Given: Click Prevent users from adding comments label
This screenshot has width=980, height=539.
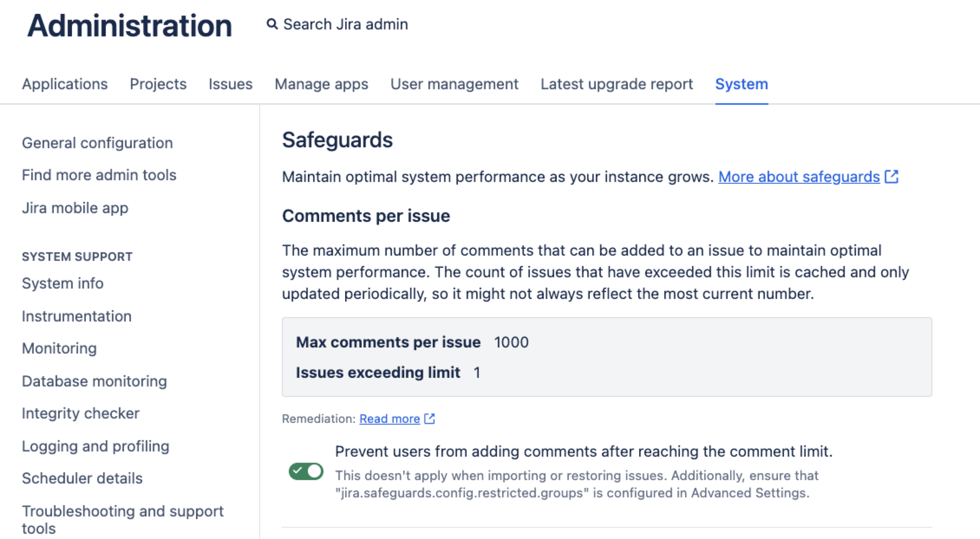Looking at the screenshot, I should pos(584,451).
